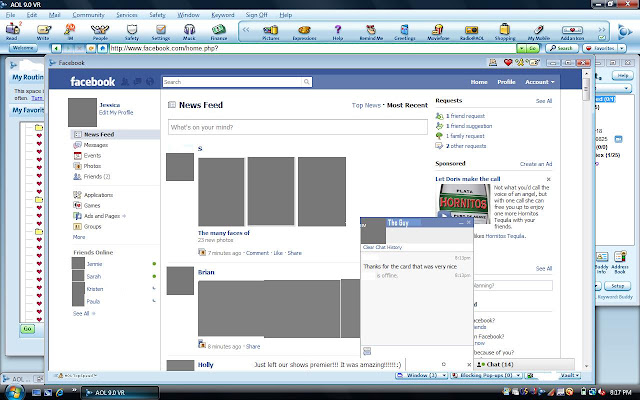Open the Pictures toolbar icon
640x400 pixels.
coord(271,32)
